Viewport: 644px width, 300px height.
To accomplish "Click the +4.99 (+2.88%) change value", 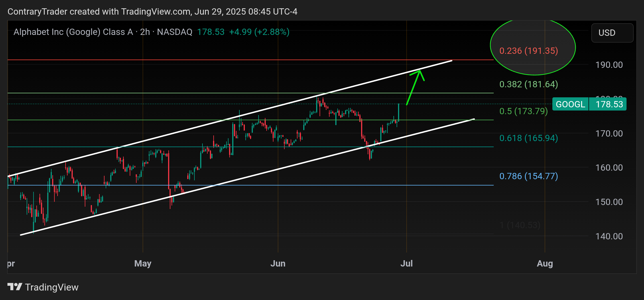I will click(x=259, y=32).
